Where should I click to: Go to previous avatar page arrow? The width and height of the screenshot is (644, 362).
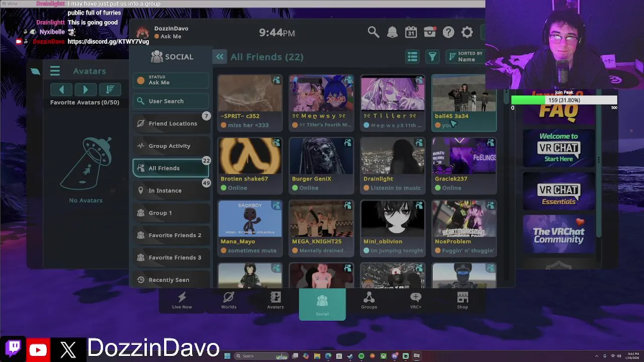click(62, 89)
